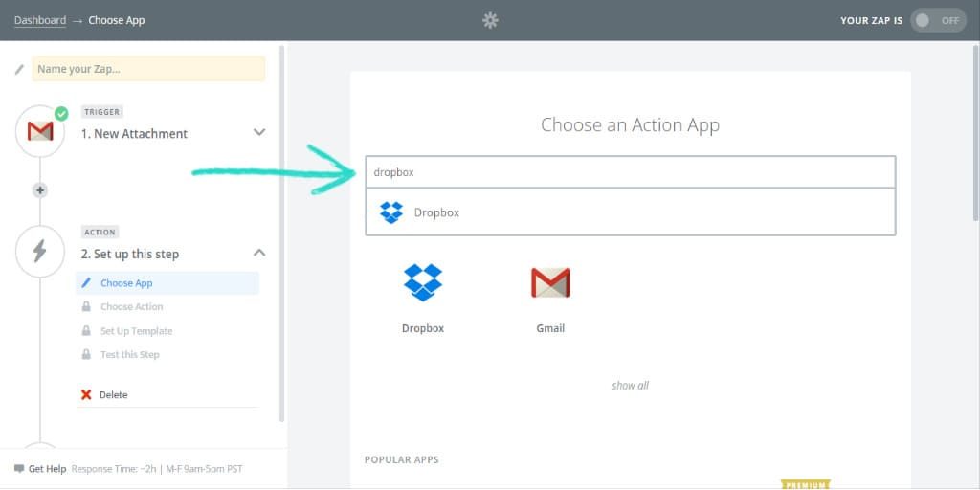Click the action app search field containing dropbox
Image resolution: width=980 pixels, height=490 pixels.
(631, 172)
